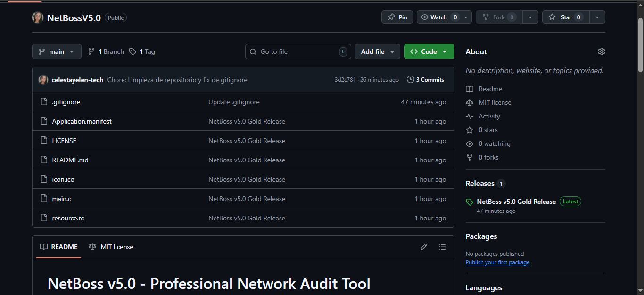Screen dimensions: 644x295
Task: Click the repository owner avatar beside NetBossV5.0
Action: [38, 17]
